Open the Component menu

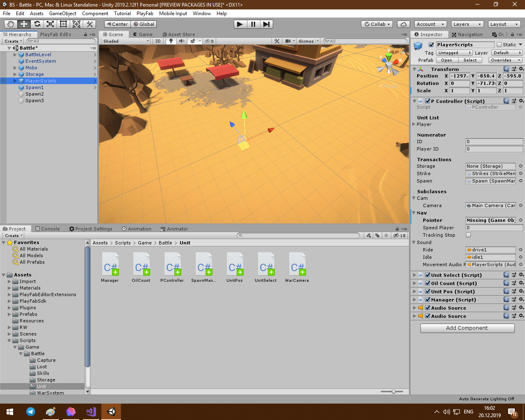coord(95,14)
